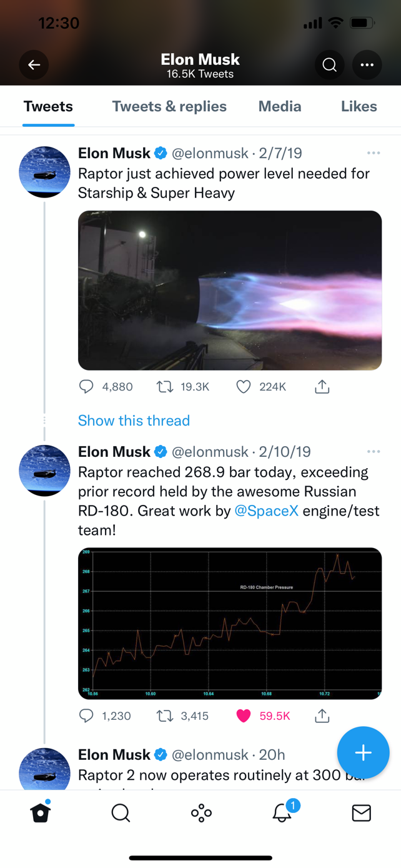Retweet the Starship & Super Heavy tweet
401x868 pixels.
click(165, 387)
